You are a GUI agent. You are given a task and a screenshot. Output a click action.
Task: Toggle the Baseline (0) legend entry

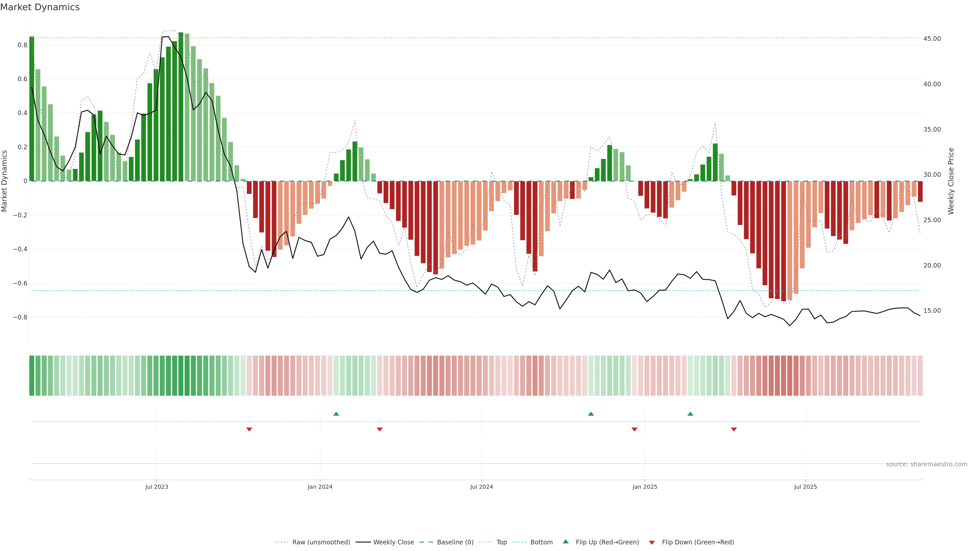(455, 542)
